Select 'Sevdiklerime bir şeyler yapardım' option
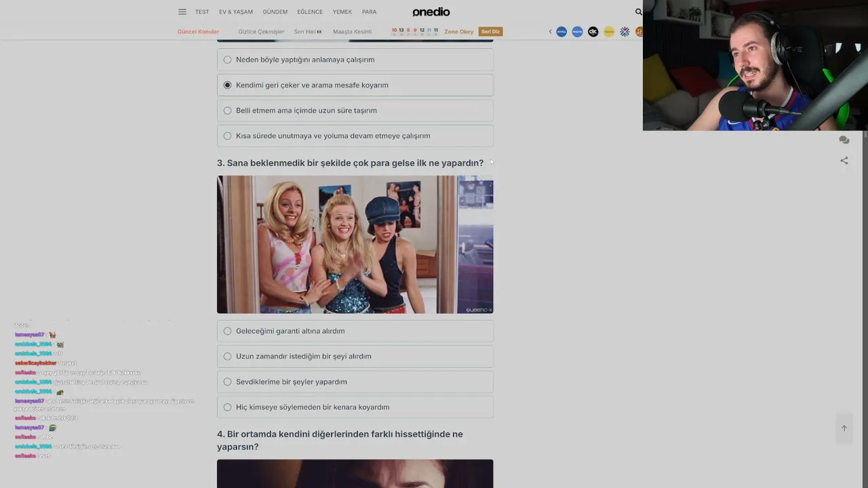 [x=355, y=382]
